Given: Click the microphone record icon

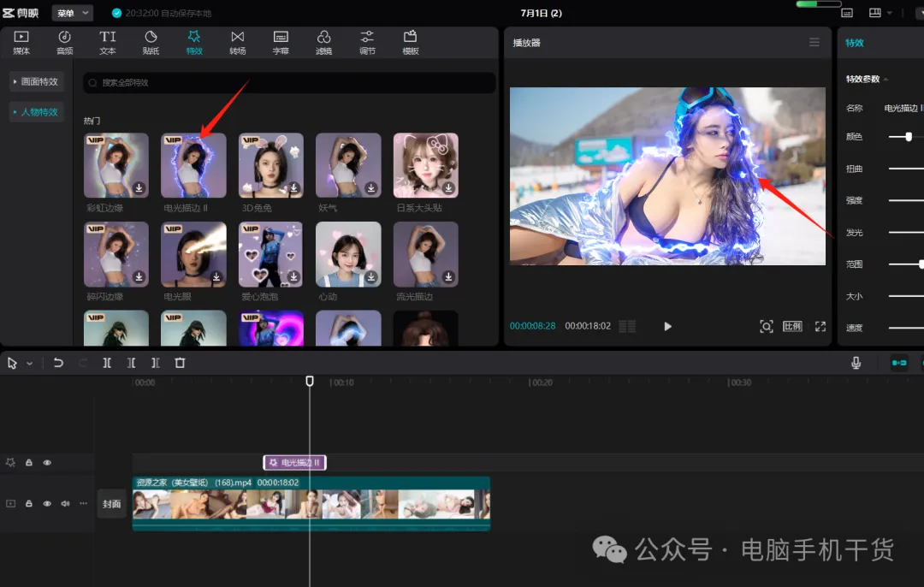Looking at the screenshot, I should click(x=856, y=363).
